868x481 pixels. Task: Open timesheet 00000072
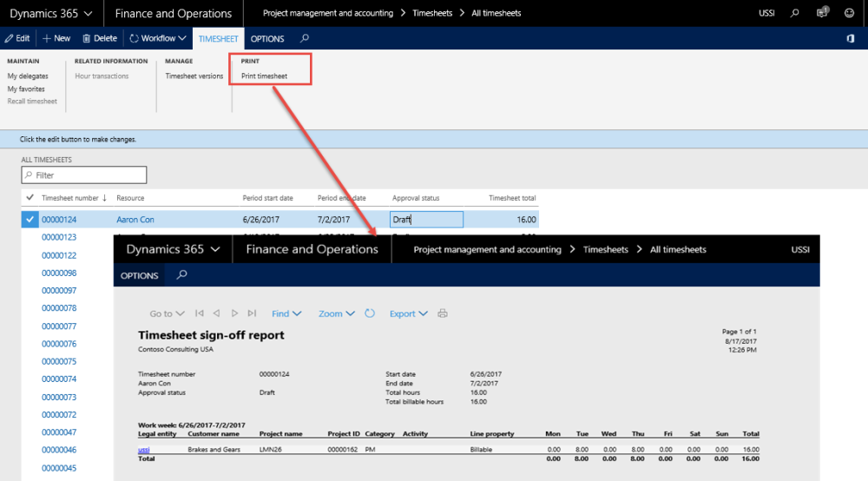(59, 414)
